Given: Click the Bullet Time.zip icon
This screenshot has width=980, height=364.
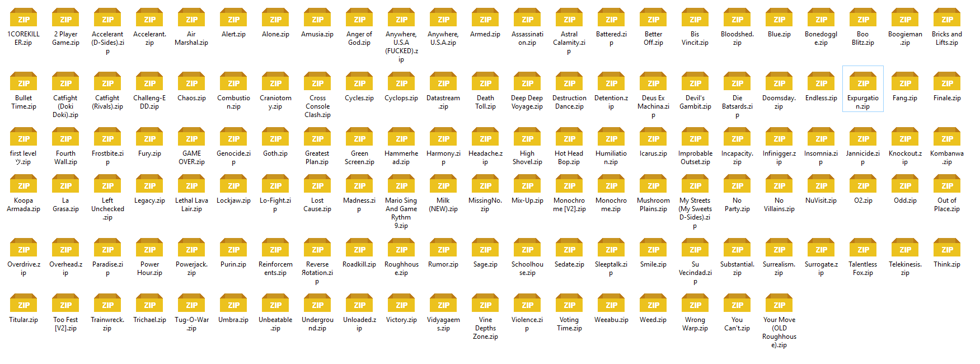Looking at the screenshot, I should pyautogui.click(x=24, y=82).
